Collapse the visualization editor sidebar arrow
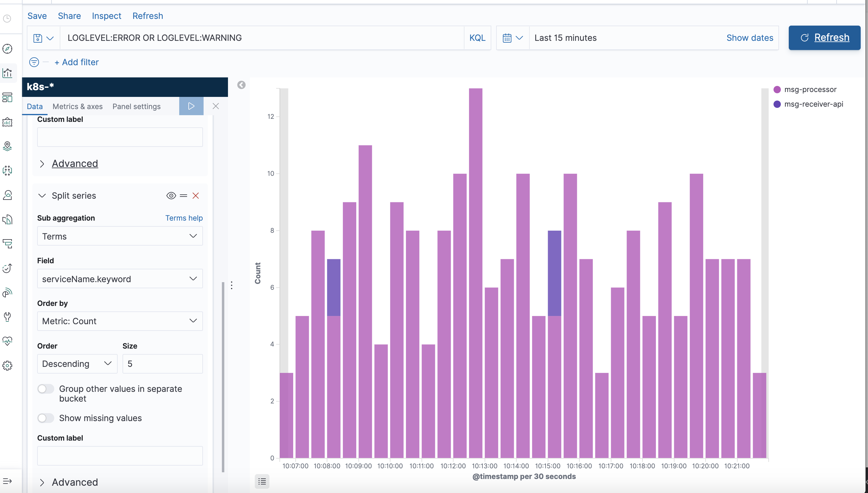This screenshot has height=493, width=868. tap(241, 85)
